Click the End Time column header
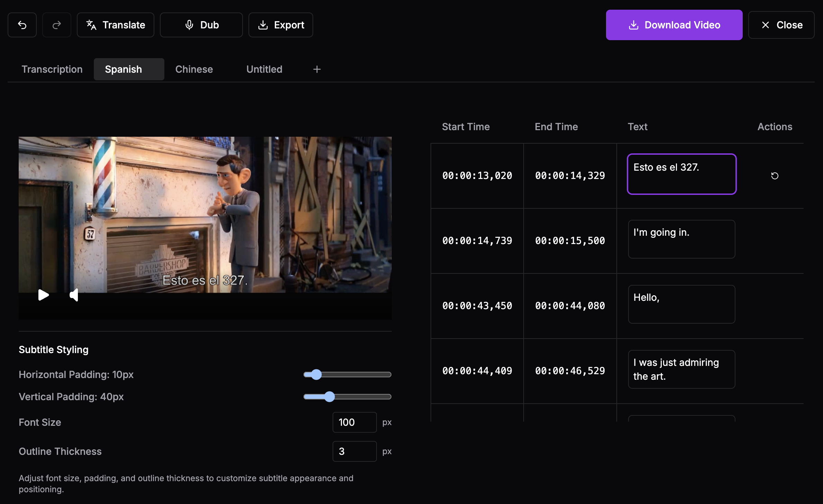This screenshot has height=504, width=823. point(556,127)
